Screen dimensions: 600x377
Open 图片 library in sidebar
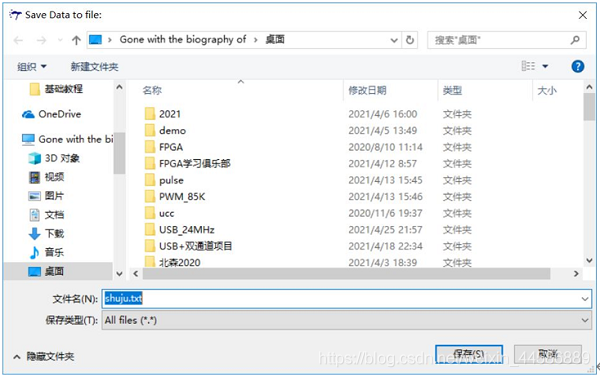[47, 196]
